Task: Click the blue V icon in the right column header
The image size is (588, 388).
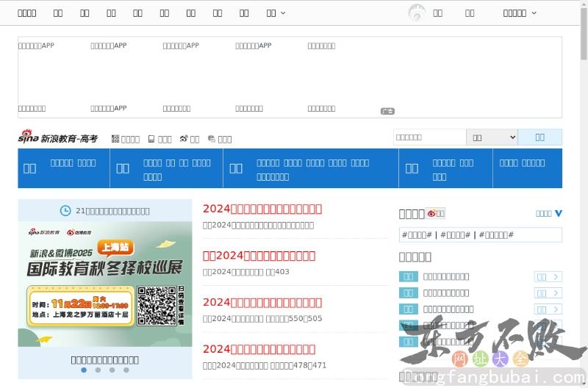Action: (x=559, y=213)
